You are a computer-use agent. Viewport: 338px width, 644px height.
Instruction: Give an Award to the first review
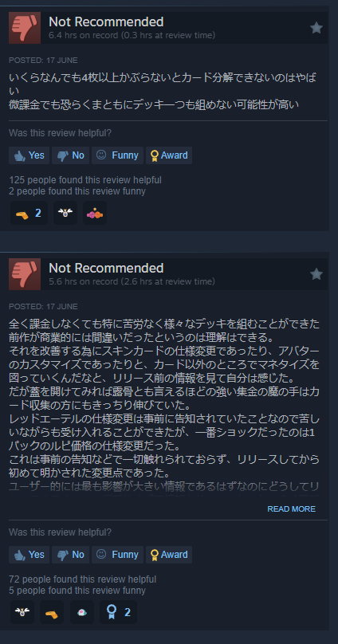[169, 155]
